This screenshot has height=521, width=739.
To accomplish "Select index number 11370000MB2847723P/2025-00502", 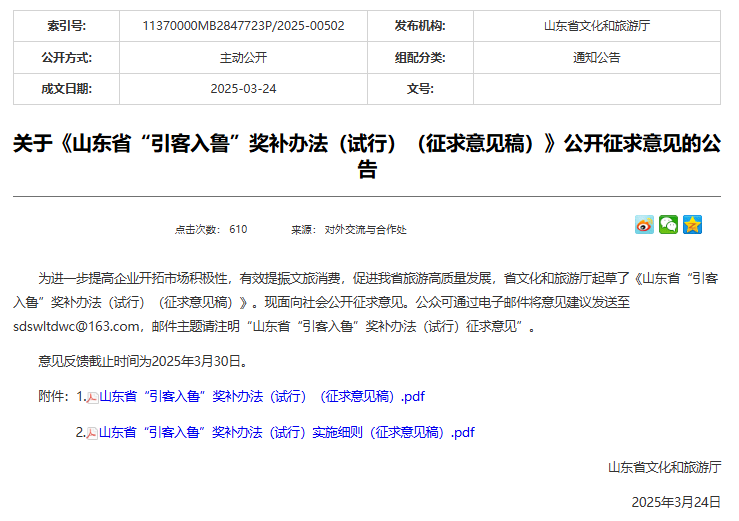I will pyautogui.click(x=243, y=26).
